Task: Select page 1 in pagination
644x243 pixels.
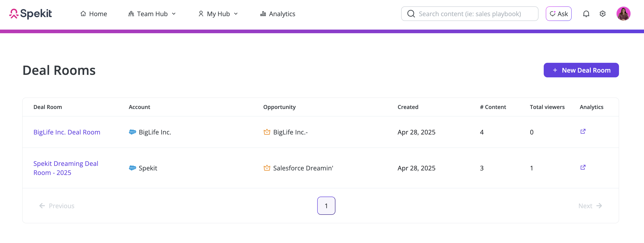Action: tap(326, 206)
